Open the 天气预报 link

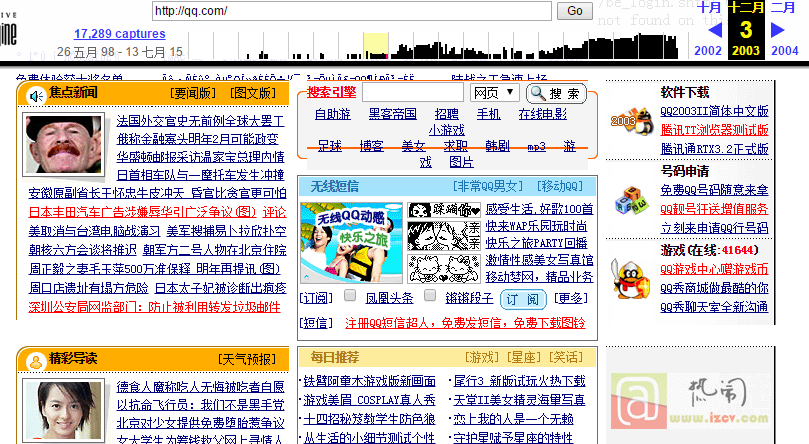[247, 359]
